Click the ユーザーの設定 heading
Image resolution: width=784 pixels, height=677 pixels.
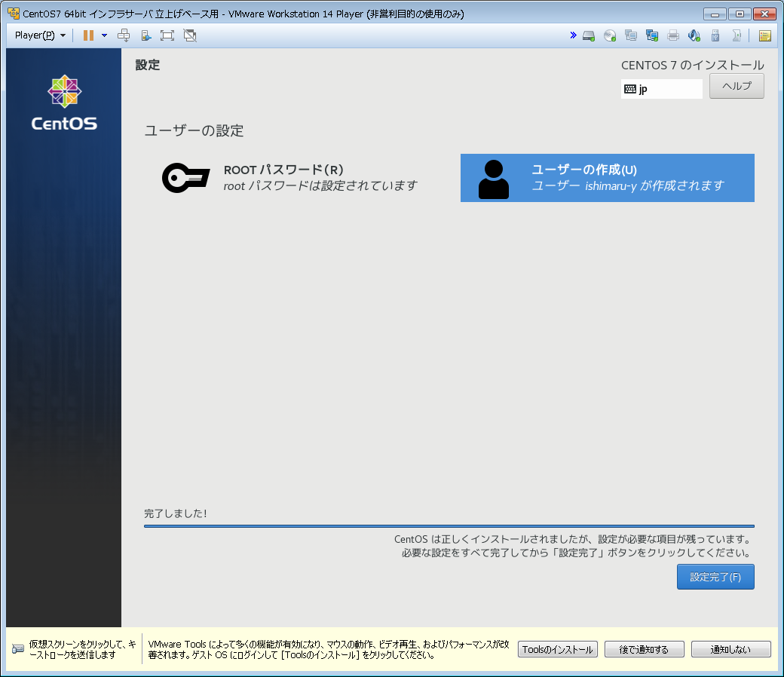pyautogui.click(x=194, y=130)
